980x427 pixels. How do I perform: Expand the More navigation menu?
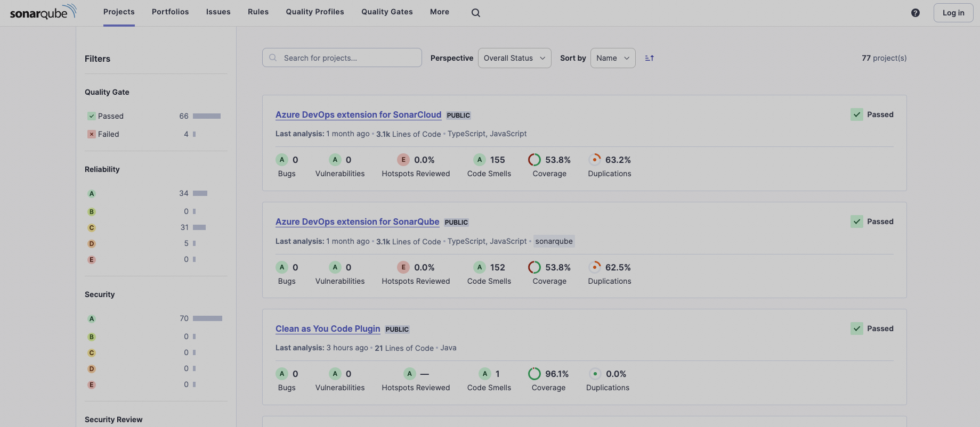(439, 12)
